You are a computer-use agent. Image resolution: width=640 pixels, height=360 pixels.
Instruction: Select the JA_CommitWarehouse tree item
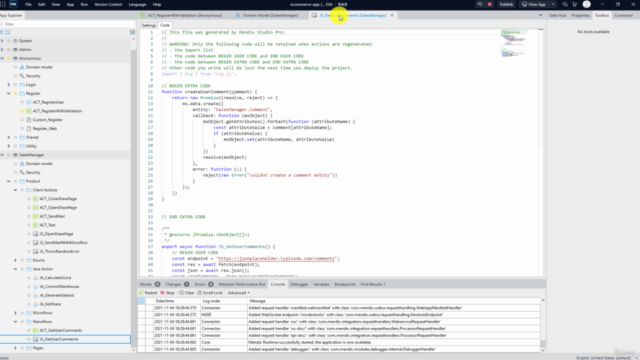click(x=59, y=287)
